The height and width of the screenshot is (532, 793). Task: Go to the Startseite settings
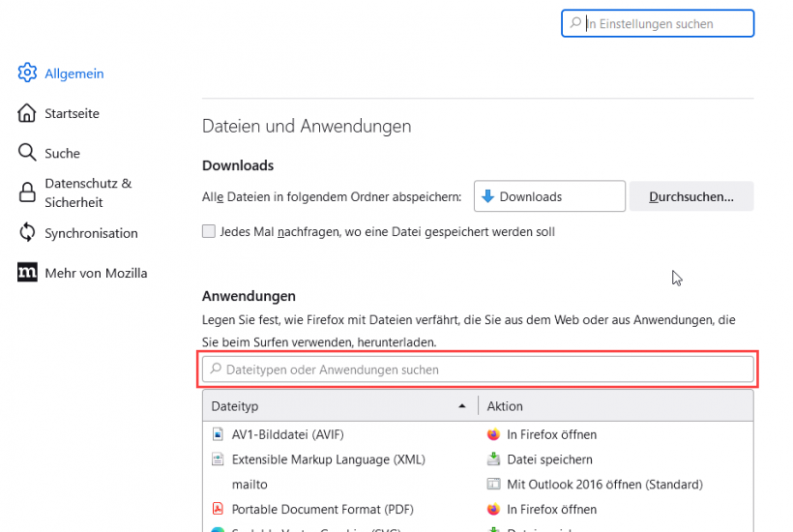coord(59,113)
